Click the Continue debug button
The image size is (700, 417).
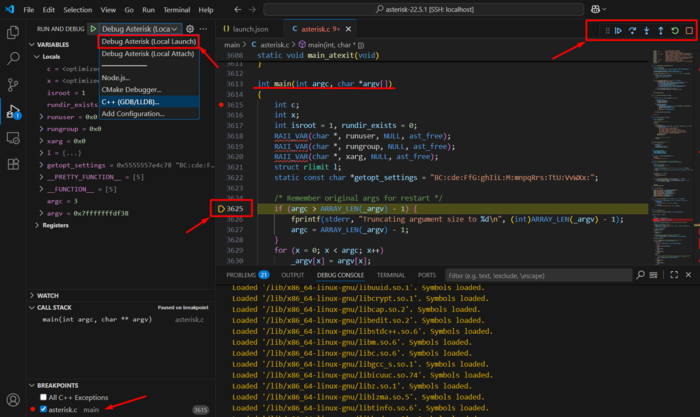(619, 31)
